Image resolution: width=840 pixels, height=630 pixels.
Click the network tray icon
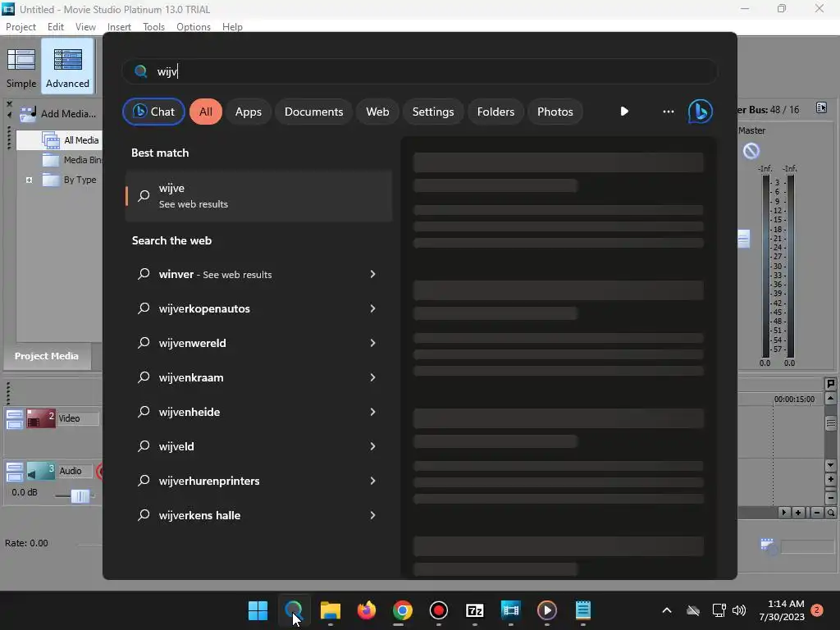[x=719, y=610]
